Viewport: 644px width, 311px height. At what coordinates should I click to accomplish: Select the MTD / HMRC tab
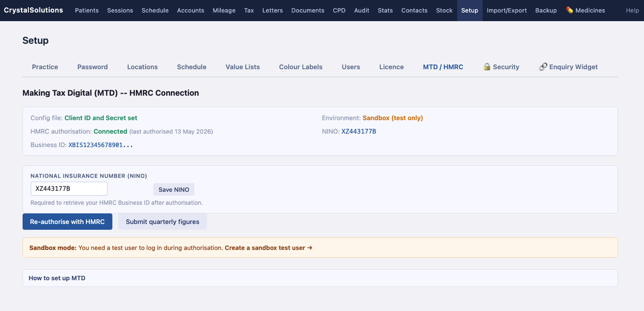point(443,67)
